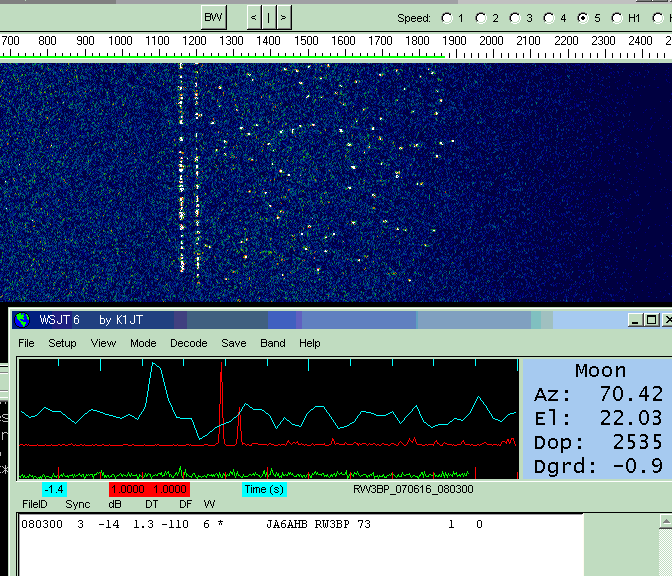Click the tall red sync peak in graph

(221, 400)
